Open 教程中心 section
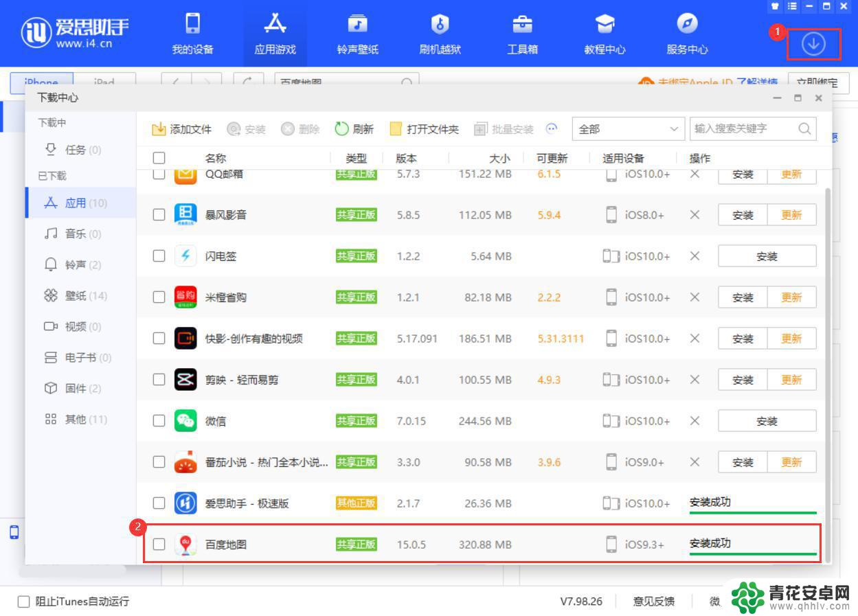The height and width of the screenshot is (616, 858). [x=605, y=34]
